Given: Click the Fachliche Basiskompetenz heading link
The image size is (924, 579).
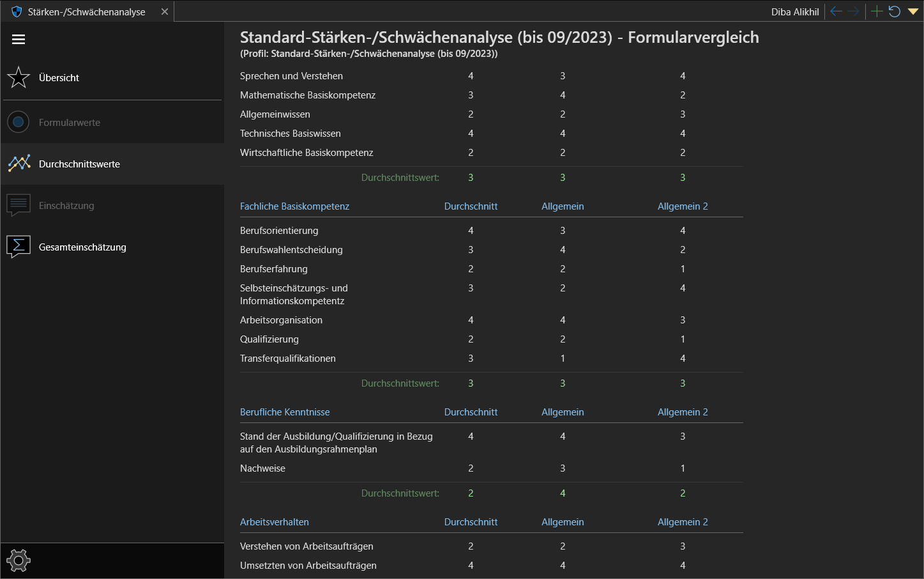Looking at the screenshot, I should click(294, 206).
